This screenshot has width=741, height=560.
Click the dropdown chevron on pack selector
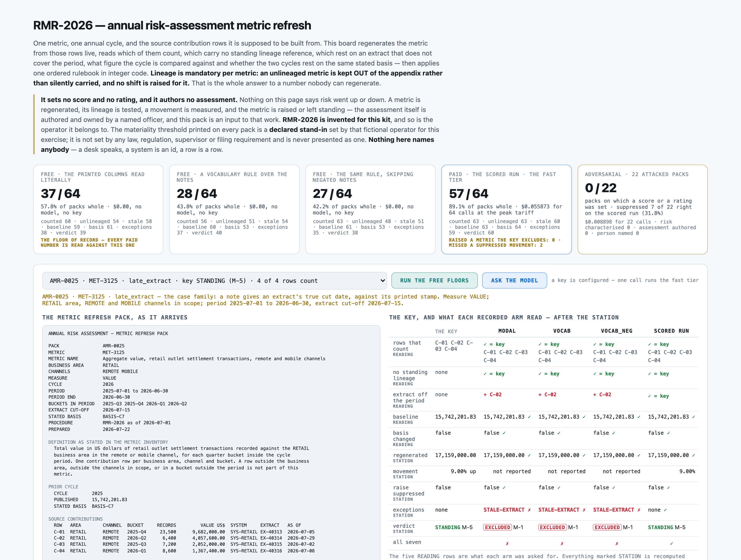pyautogui.click(x=383, y=280)
